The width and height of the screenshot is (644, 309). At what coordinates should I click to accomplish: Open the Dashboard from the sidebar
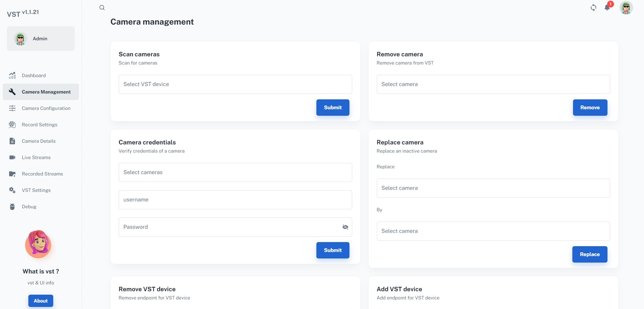pos(33,75)
